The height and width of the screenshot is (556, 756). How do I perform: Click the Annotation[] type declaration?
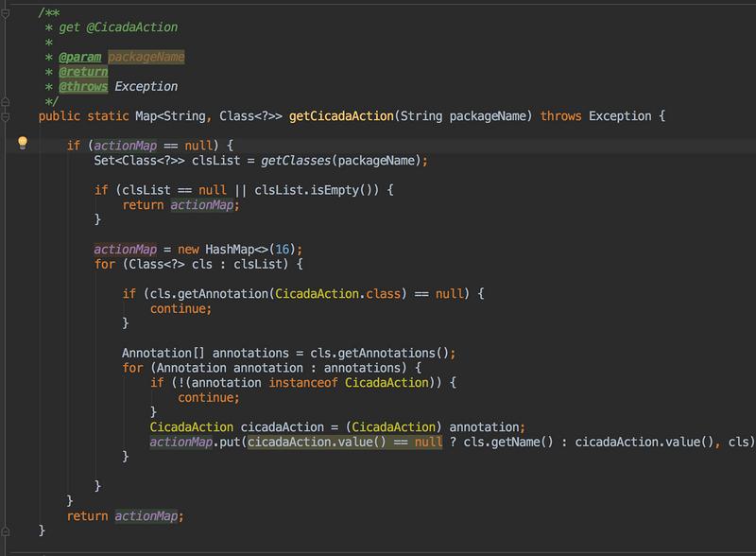click(163, 354)
